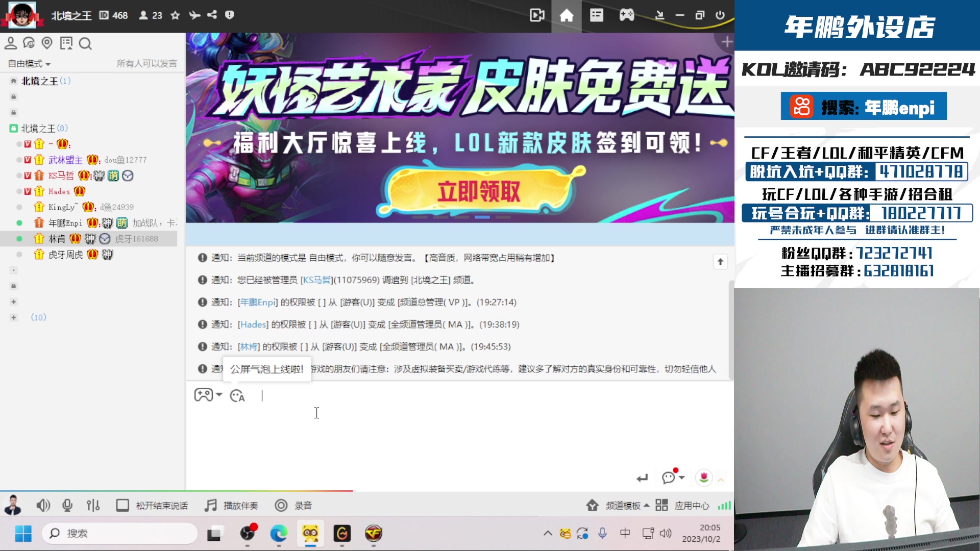This screenshot has height=551, width=980.
Task: Open the contacts person icon in sidebar
Action: [11, 43]
